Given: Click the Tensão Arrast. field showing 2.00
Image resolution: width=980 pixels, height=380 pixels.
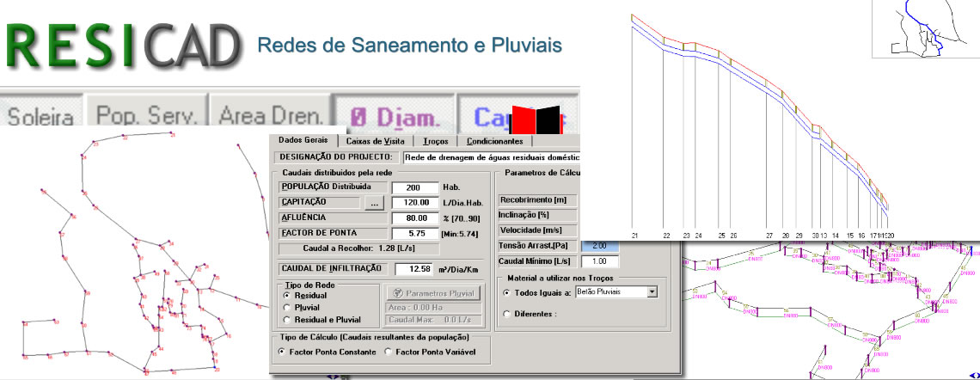Looking at the screenshot, I should [600, 246].
